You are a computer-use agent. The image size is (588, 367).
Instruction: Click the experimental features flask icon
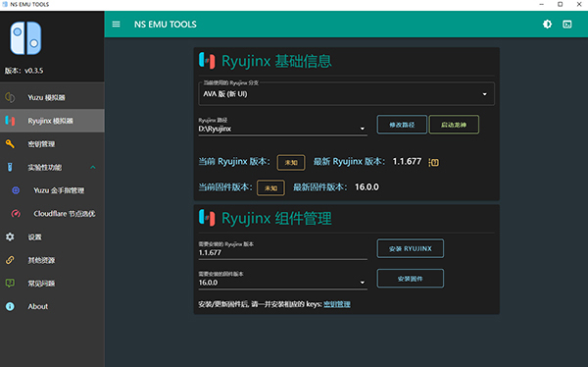(x=10, y=167)
